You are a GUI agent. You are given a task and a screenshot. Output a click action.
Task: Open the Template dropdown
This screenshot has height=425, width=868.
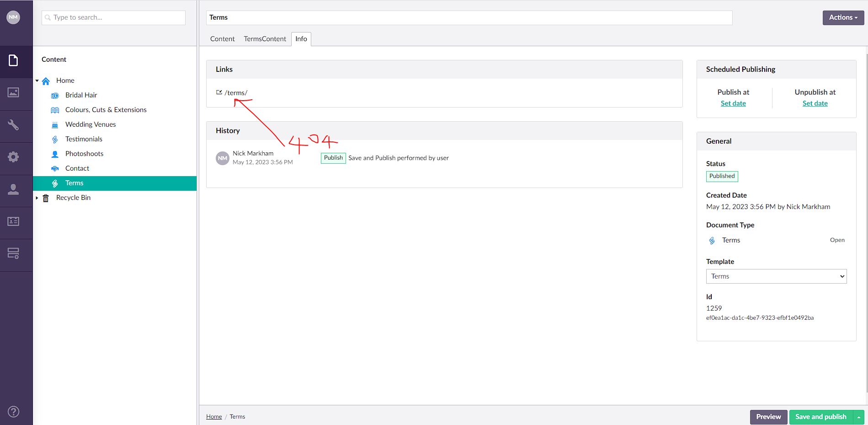pyautogui.click(x=776, y=276)
